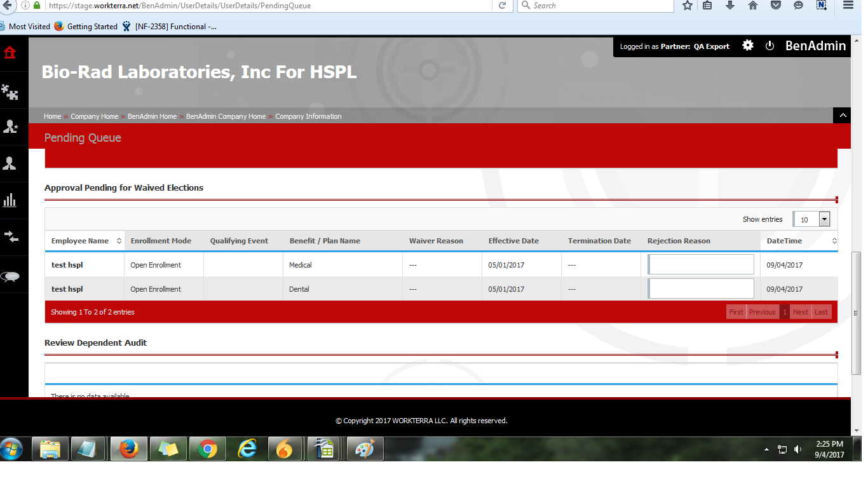
Task: Open the single user sidebar icon
Action: tap(10, 163)
